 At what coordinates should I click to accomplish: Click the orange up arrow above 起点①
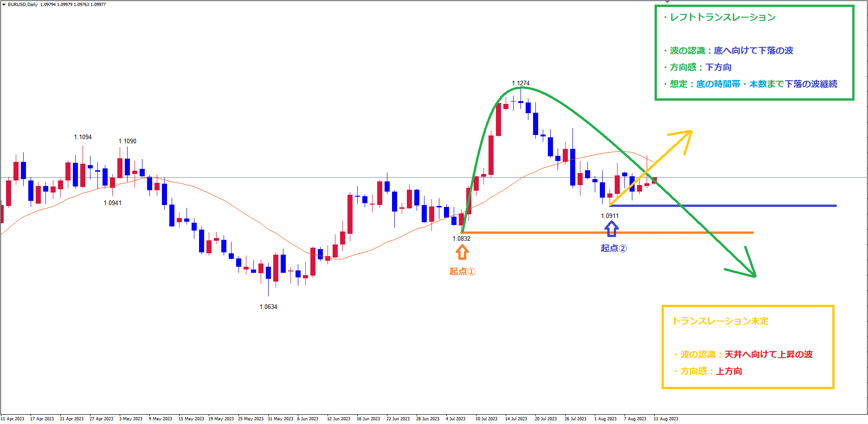[462, 252]
